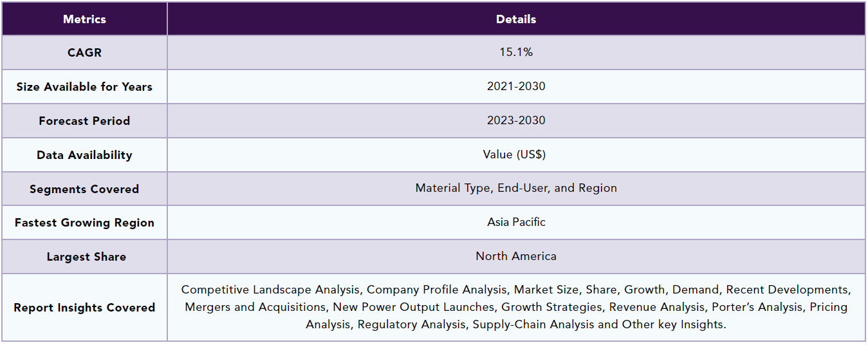The height and width of the screenshot is (345, 868).
Task: Click the Mergers and Acquisitions text
Action: (x=254, y=307)
